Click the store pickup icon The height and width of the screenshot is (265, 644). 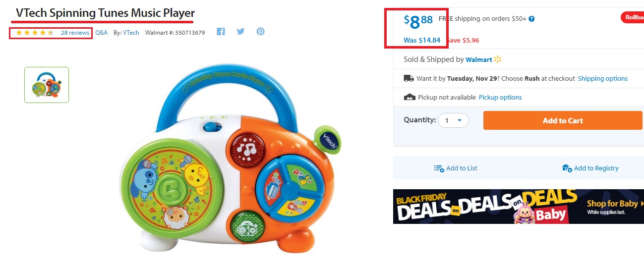pyautogui.click(x=410, y=97)
